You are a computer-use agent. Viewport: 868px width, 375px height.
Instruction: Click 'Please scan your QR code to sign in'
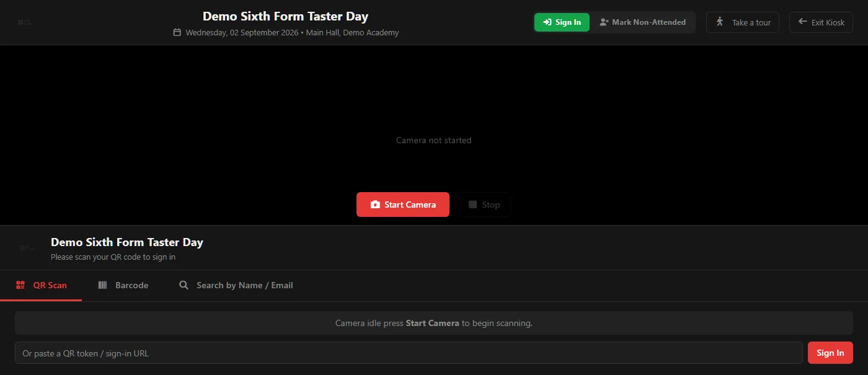point(113,257)
